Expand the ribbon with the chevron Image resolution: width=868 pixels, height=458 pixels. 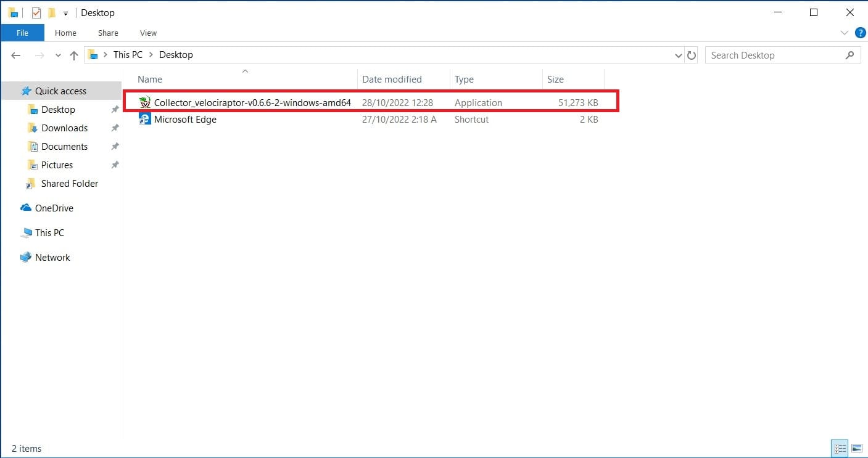point(845,33)
